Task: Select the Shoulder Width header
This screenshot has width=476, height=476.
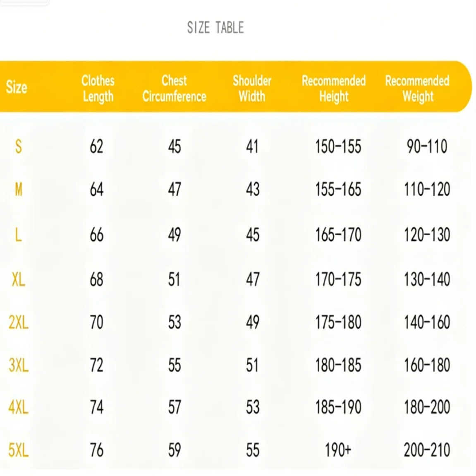Action: 252,89
